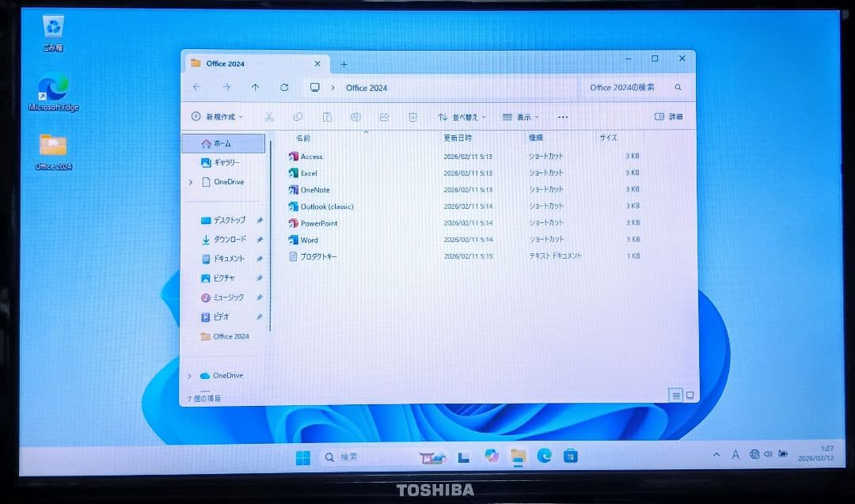This screenshot has height=504, width=855.
Task: Open the Windows Start button
Action: pyautogui.click(x=302, y=457)
